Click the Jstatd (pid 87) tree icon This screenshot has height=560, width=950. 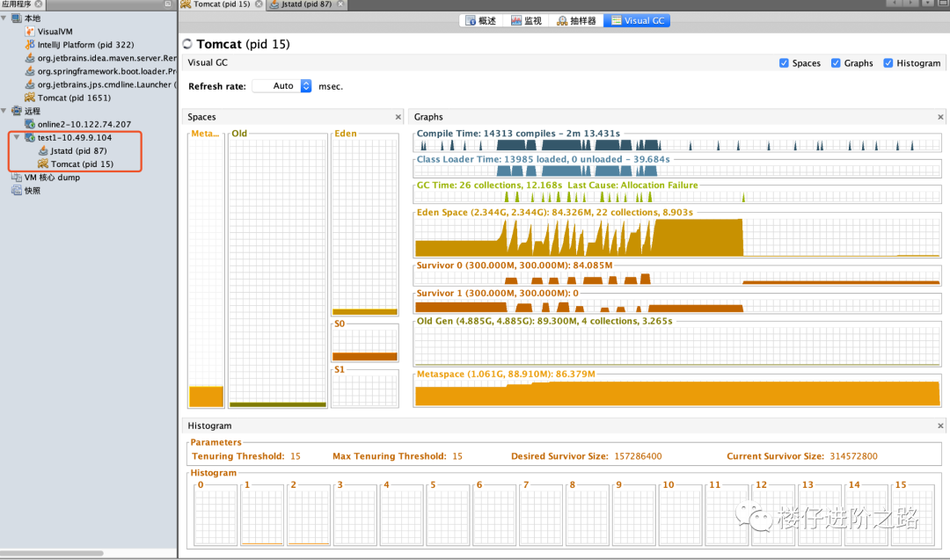[x=43, y=150]
